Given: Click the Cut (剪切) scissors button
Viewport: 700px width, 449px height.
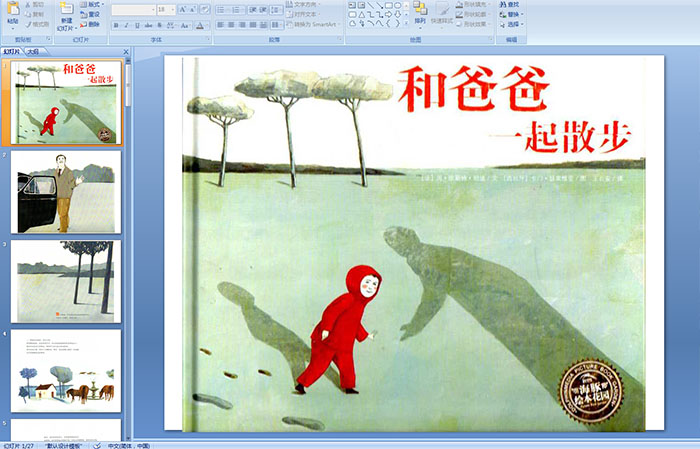Looking at the screenshot, I should click(x=34, y=4).
